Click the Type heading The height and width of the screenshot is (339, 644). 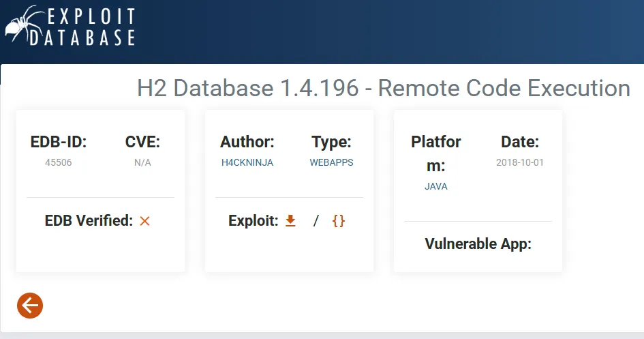coord(331,142)
